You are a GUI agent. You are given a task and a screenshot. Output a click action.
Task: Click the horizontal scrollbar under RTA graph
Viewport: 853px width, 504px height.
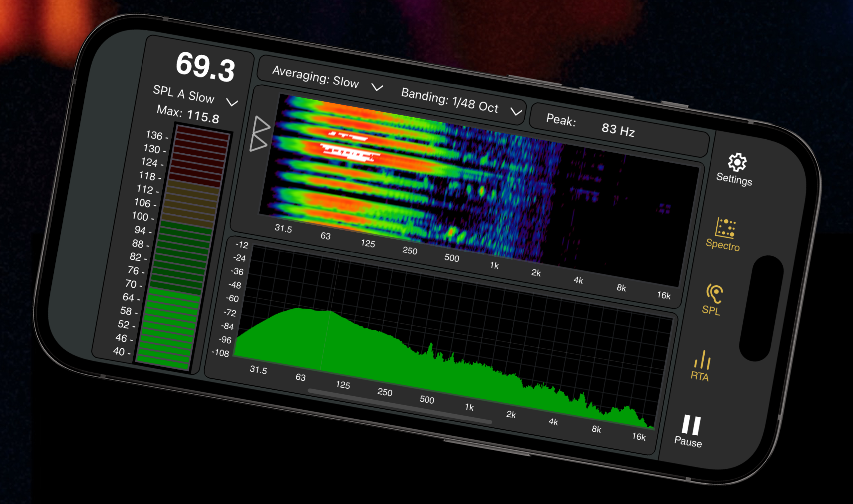pyautogui.click(x=400, y=407)
